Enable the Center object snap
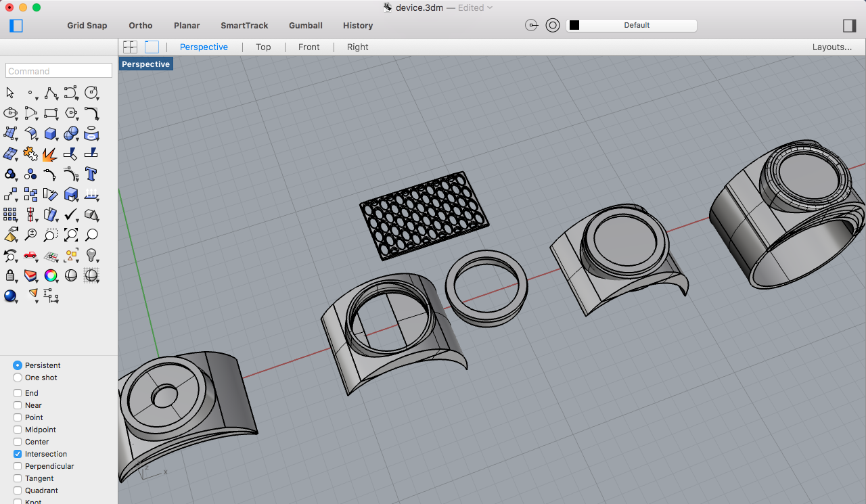 click(x=18, y=442)
